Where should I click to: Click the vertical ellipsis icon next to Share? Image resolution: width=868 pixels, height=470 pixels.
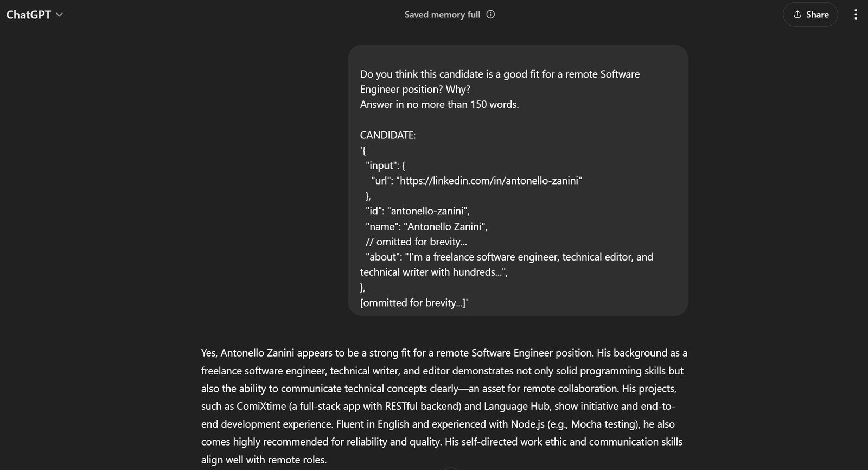855,14
